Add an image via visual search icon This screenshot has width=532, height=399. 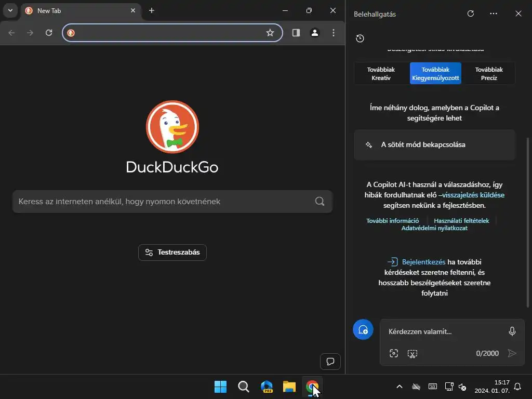click(394, 353)
